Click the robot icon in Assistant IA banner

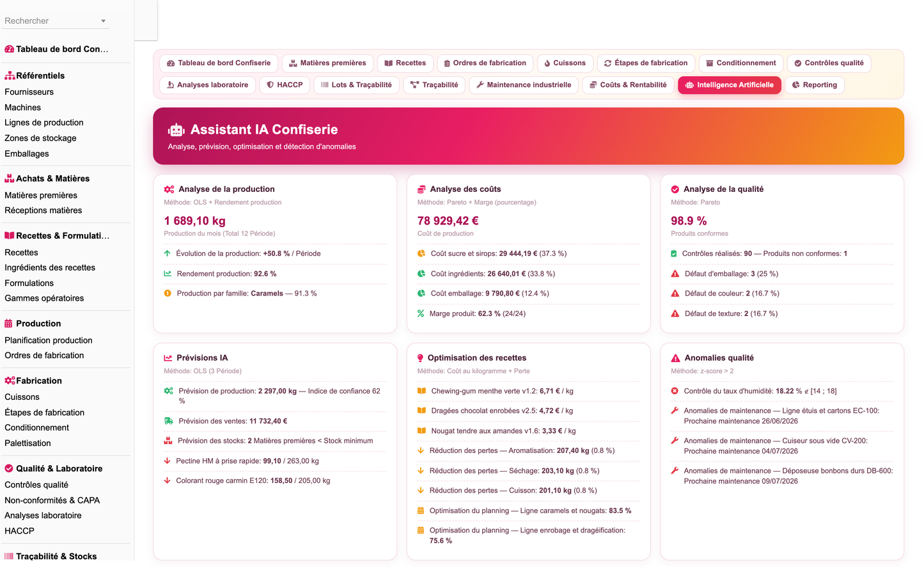[176, 130]
